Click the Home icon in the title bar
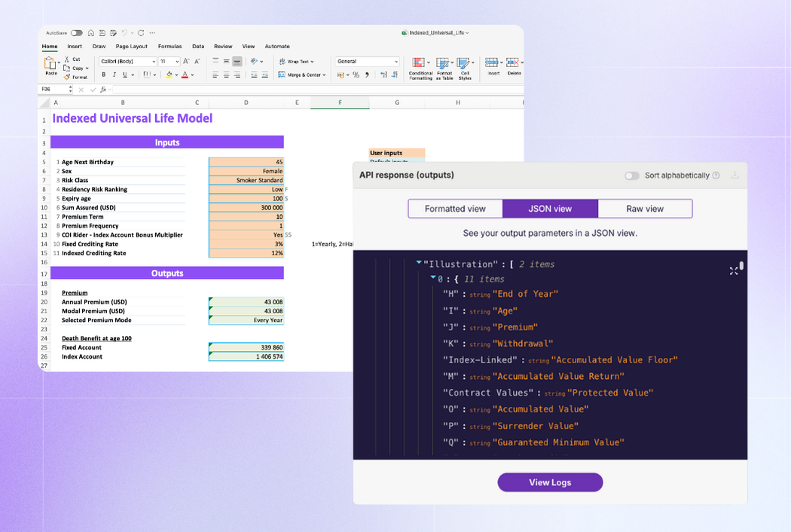 (91, 33)
